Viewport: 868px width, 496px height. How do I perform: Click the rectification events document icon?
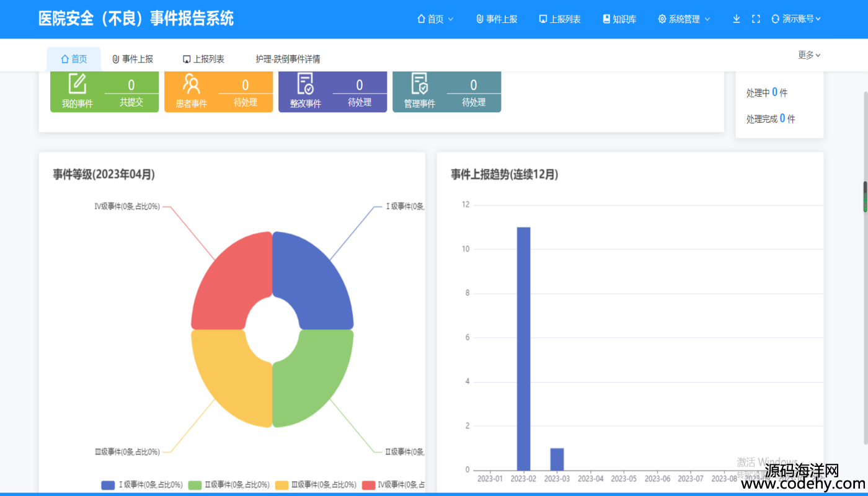306,84
